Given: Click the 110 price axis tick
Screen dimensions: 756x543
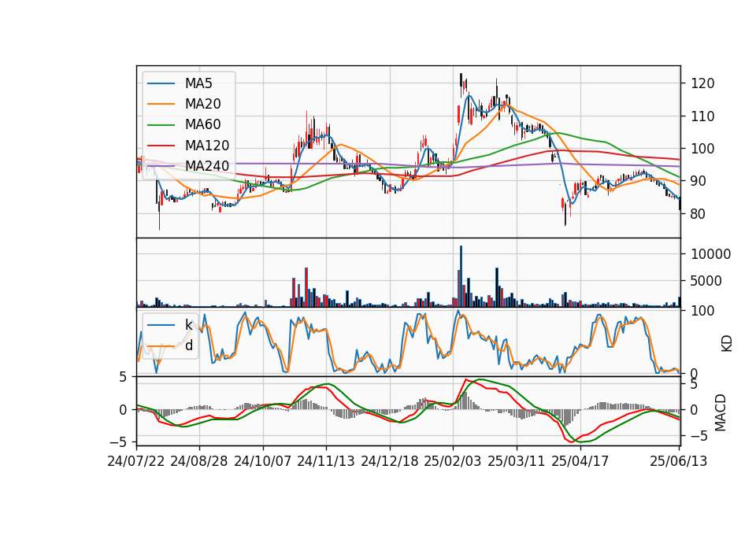Looking at the screenshot, I should [x=702, y=116].
